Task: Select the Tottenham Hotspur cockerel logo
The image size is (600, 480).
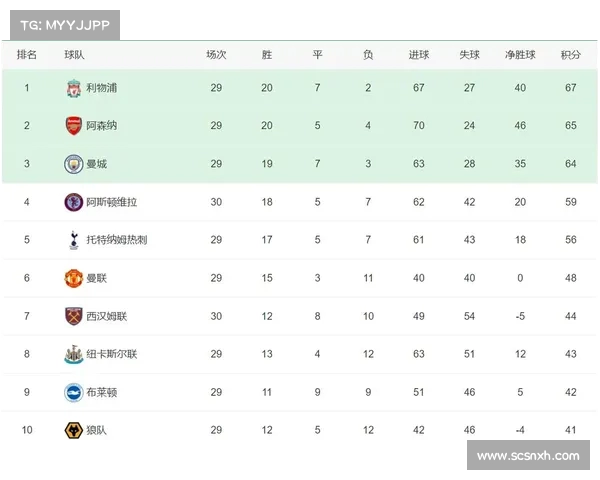Action: [x=74, y=240]
